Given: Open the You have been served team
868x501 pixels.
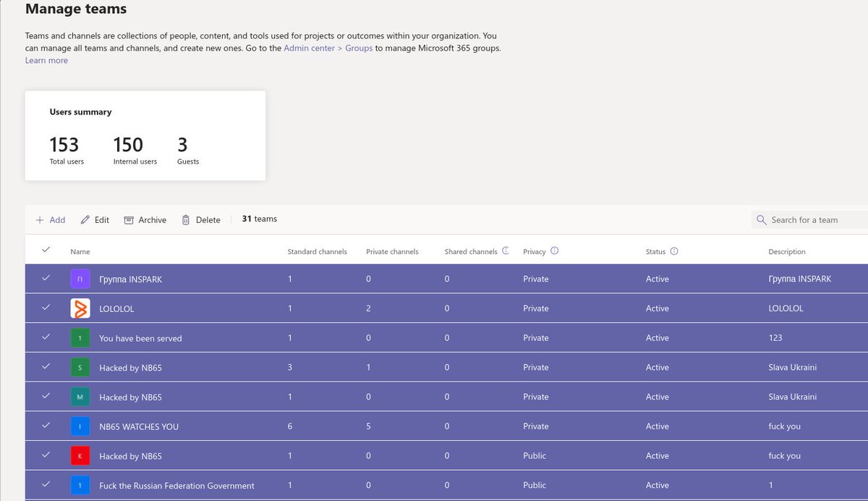Looking at the screenshot, I should 140,338.
